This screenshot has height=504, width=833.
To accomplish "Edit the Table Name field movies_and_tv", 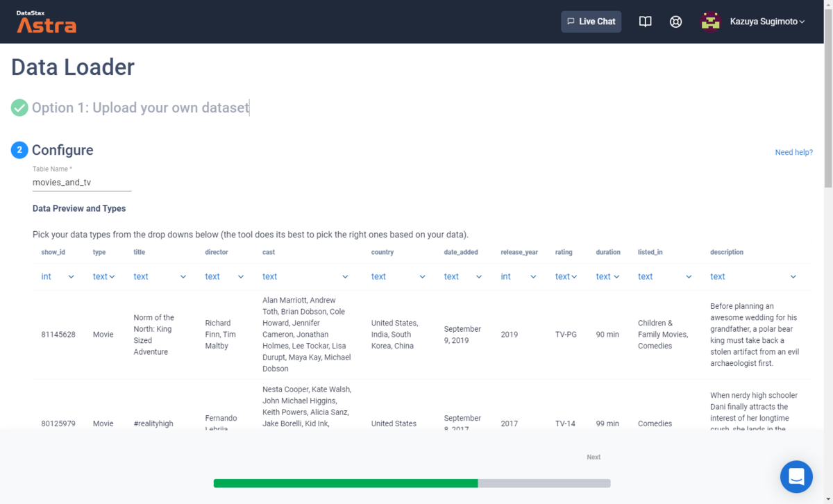I will 82,183.
